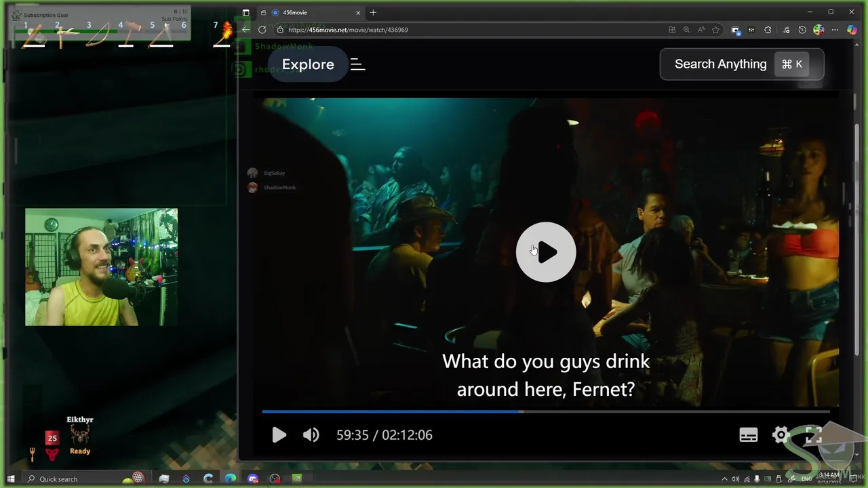Click the ⌘ K shortcut badge
Screen dimensions: 868x488
click(x=792, y=64)
